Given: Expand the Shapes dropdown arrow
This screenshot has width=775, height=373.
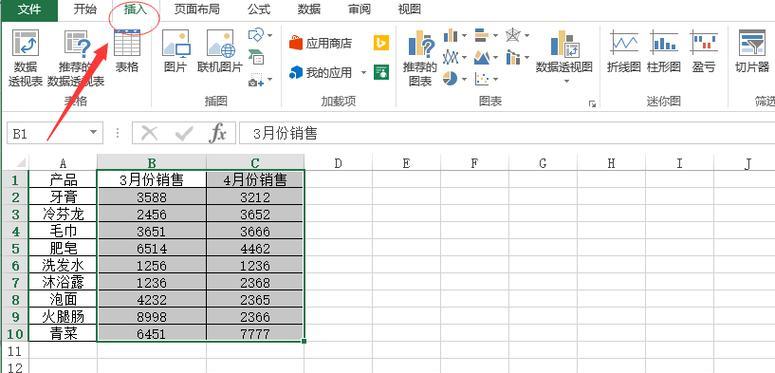Looking at the screenshot, I should [x=270, y=36].
